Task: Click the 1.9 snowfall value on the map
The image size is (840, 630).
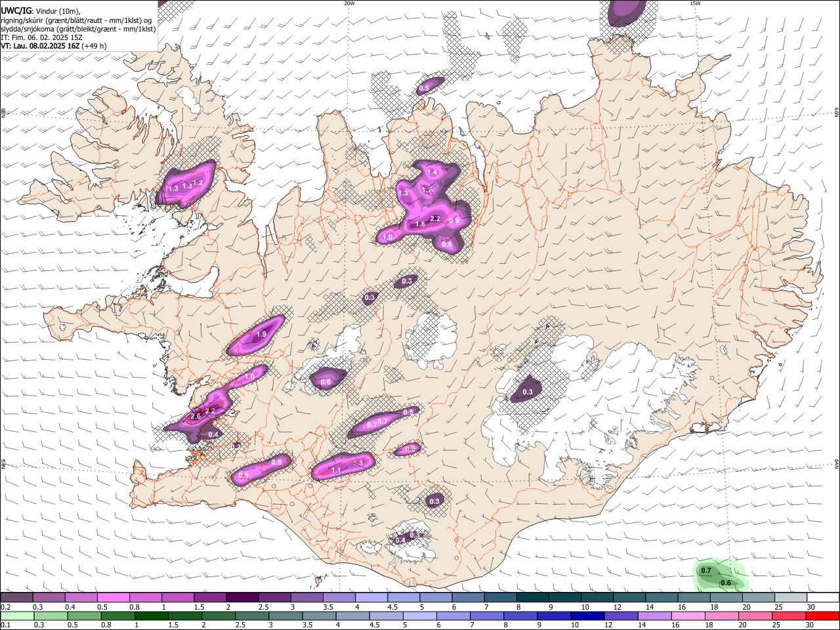Action: pyautogui.click(x=261, y=334)
